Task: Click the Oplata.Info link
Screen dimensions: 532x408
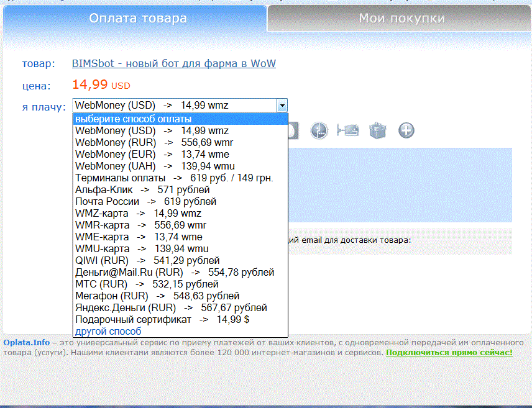Action: pos(27,343)
